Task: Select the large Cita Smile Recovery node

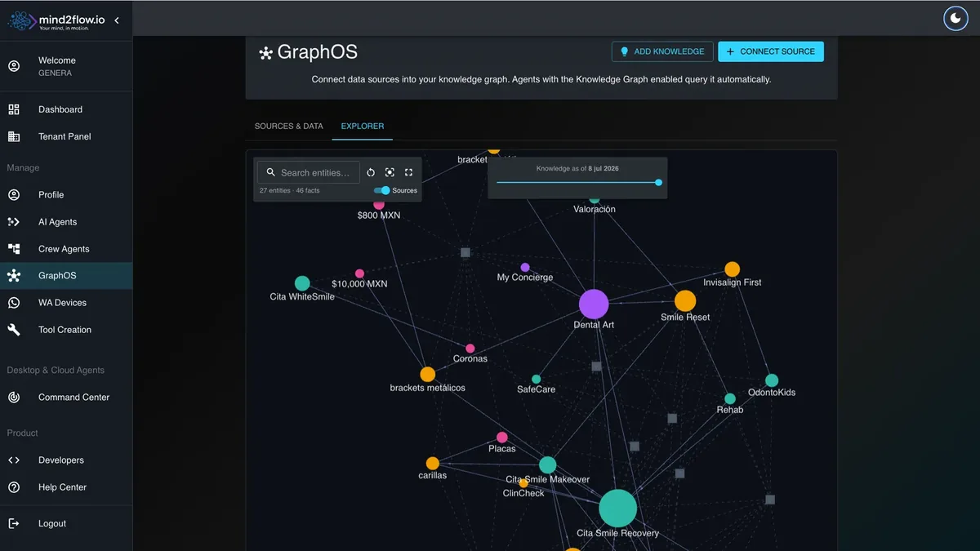Action: [618, 509]
